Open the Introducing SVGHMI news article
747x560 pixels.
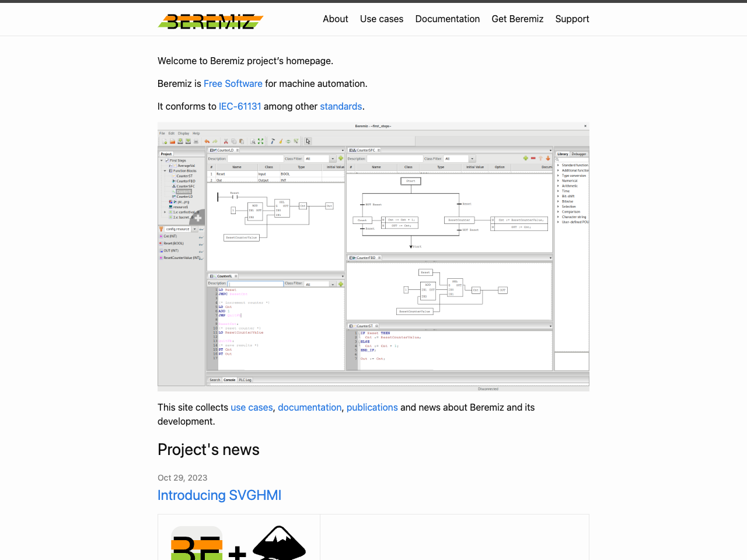click(x=219, y=495)
